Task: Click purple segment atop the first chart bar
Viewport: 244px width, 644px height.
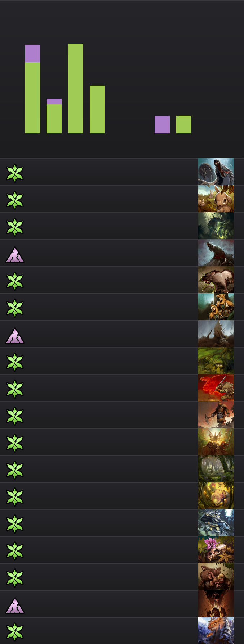Action: click(x=32, y=54)
